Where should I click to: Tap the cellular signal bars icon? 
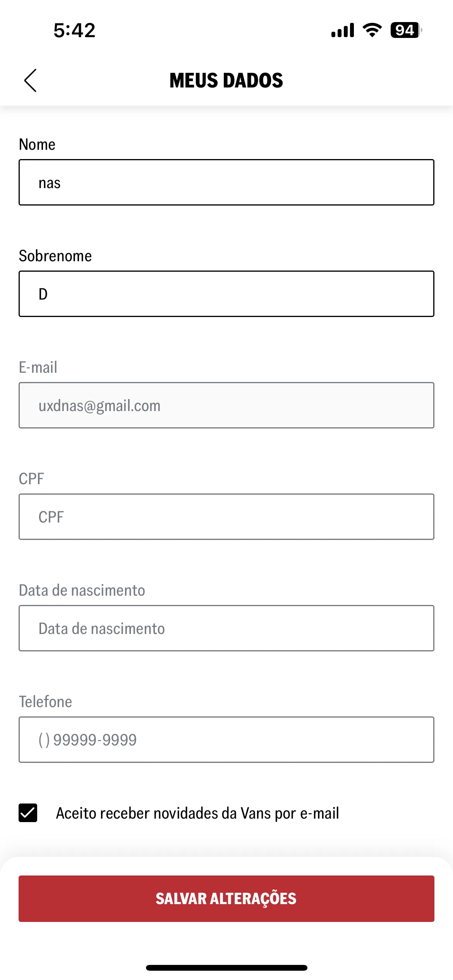[x=343, y=30]
